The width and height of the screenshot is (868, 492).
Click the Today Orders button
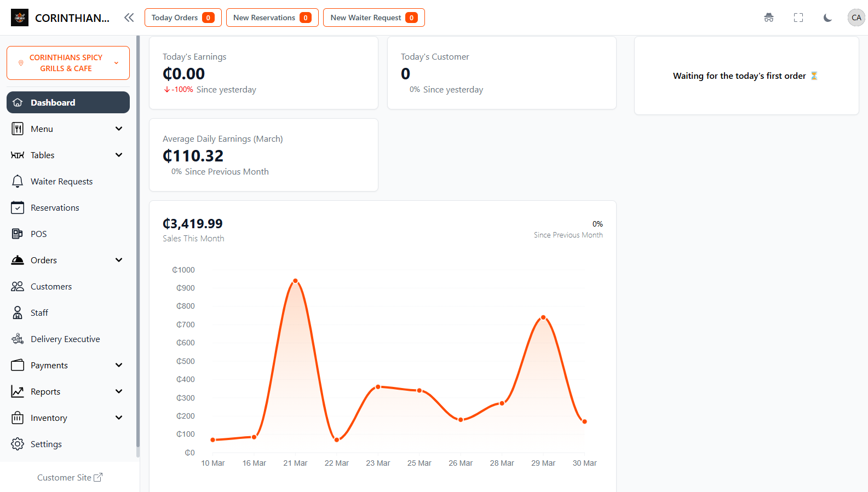(183, 18)
